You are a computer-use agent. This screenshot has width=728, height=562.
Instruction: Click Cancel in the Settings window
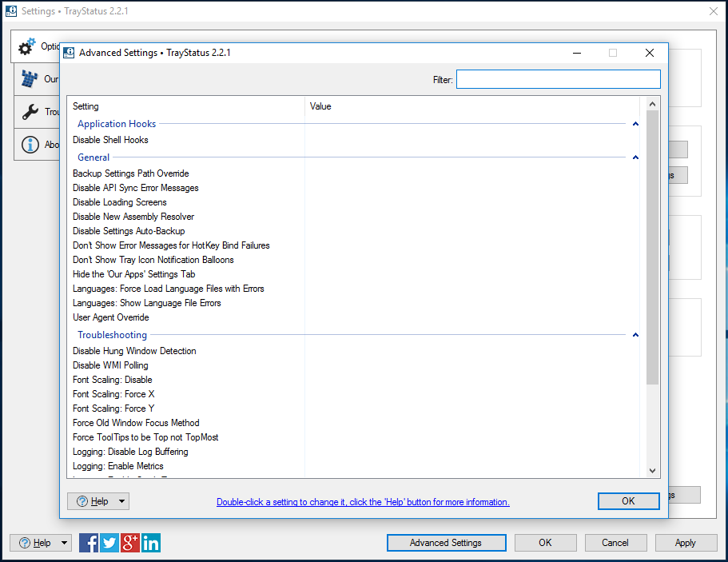[615, 543]
